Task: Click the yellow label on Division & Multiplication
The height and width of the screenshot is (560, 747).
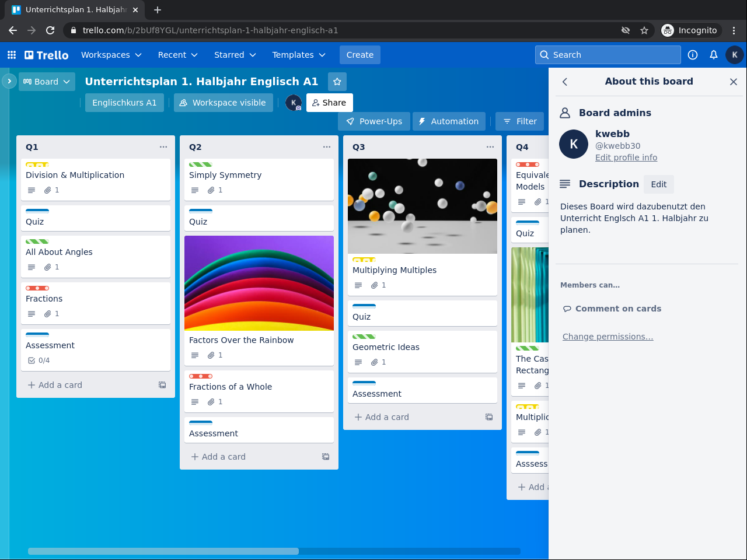Action: pos(37,164)
